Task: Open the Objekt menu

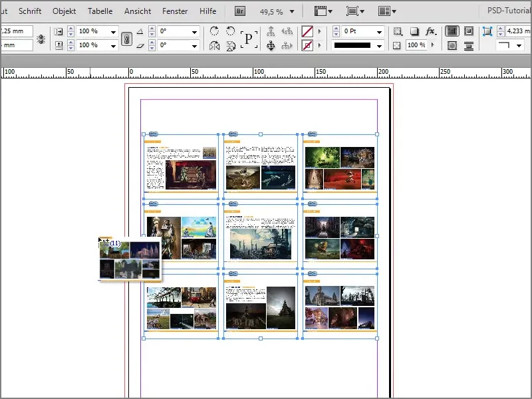Action: click(64, 11)
